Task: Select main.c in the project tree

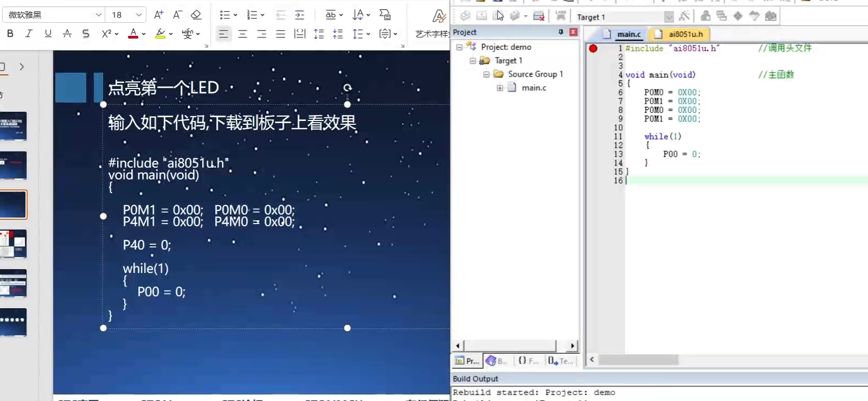Action: point(533,88)
